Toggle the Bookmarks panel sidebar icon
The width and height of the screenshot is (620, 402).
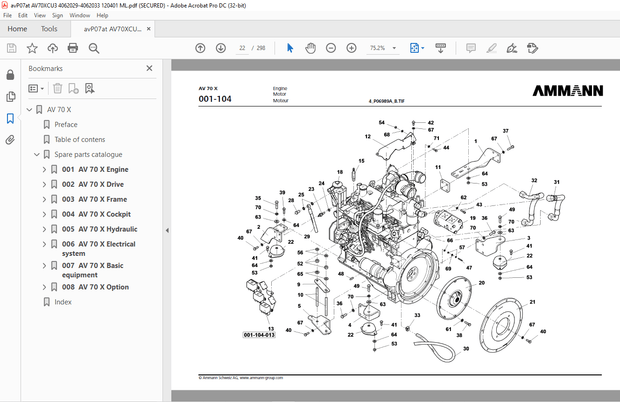tap(10, 118)
